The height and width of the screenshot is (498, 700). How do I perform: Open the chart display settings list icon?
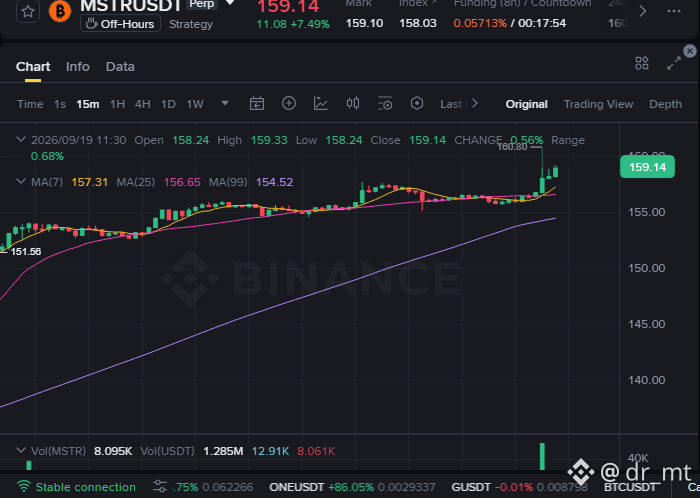[x=385, y=104]
